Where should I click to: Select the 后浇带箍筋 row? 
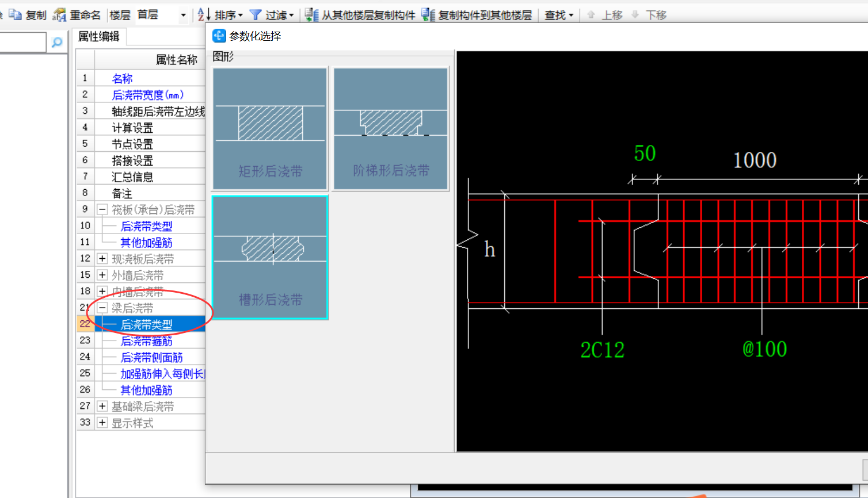click(141, 340)
